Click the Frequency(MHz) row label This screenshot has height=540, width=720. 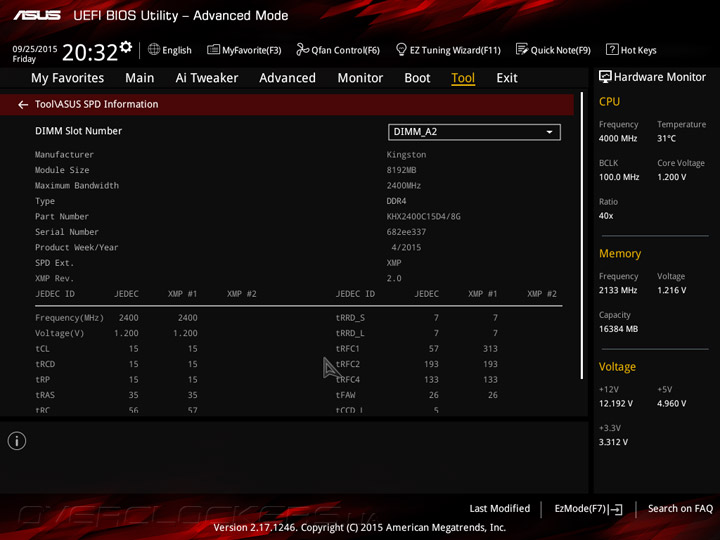tap(69, 318)
